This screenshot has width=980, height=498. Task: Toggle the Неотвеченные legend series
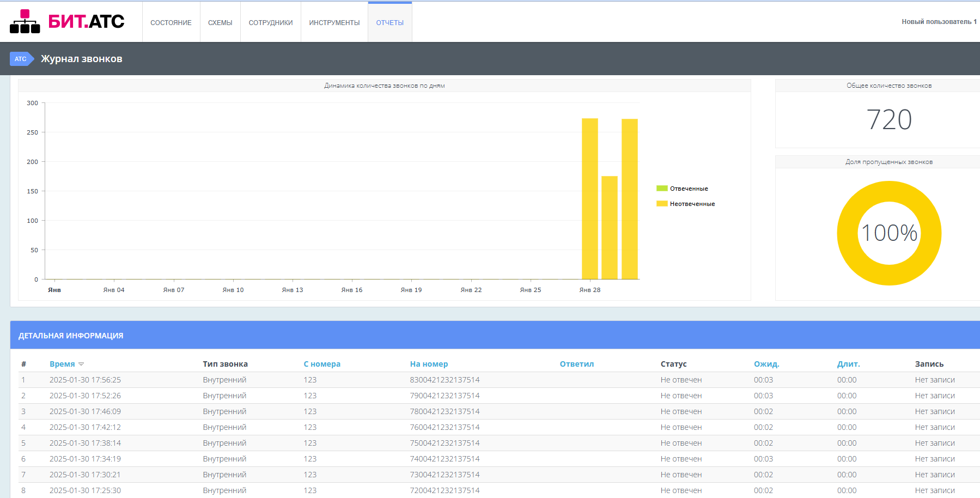(692, 204)
